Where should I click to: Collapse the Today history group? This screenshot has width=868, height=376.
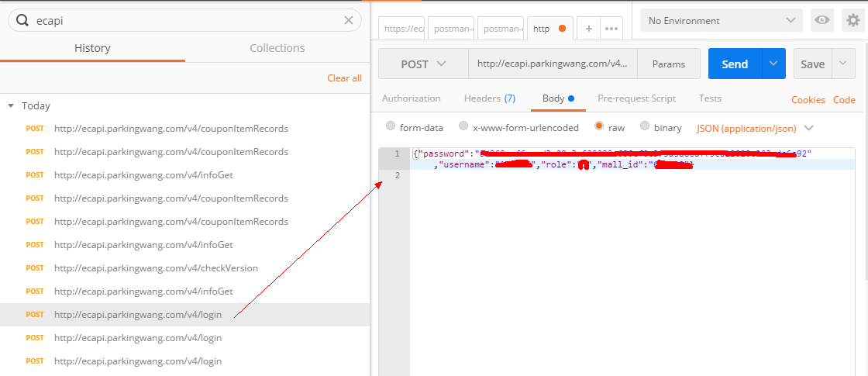tap(11, 105)
